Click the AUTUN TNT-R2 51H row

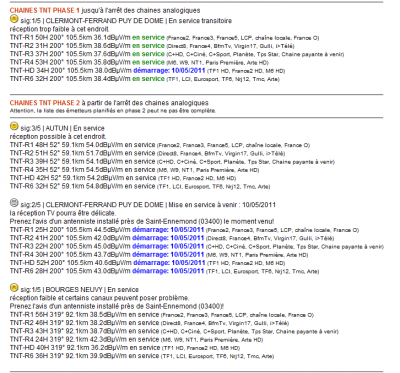(147, 153)
